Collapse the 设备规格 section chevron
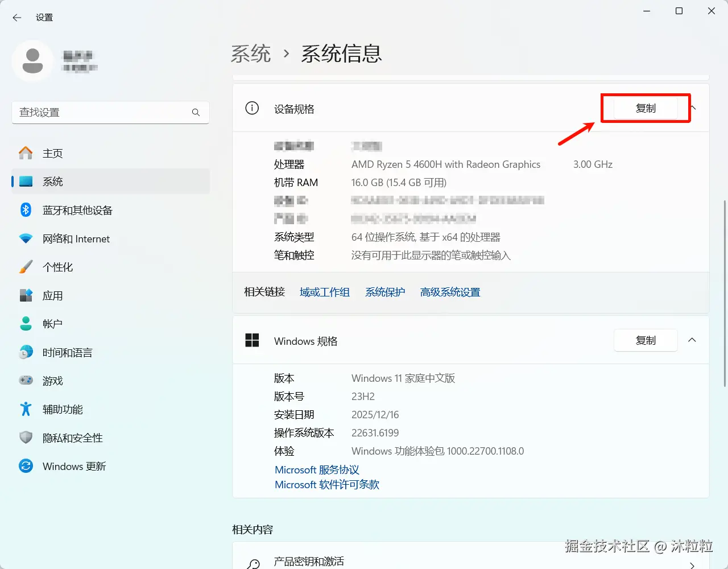Image resolution: width=728 pixels, height=569 pixels. pyautogui.click(x=693, y=108)
